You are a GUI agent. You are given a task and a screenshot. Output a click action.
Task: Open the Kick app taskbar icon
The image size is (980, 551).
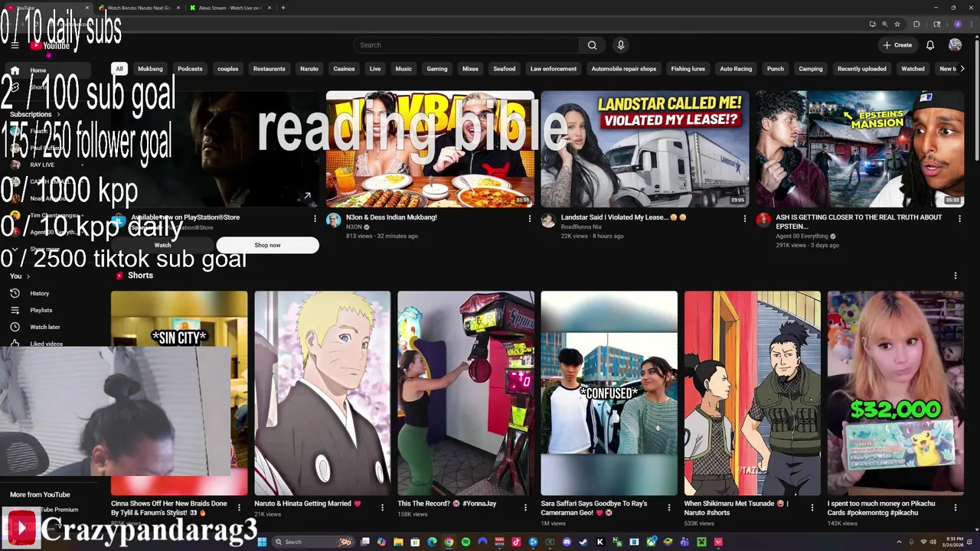click(600, 542)
